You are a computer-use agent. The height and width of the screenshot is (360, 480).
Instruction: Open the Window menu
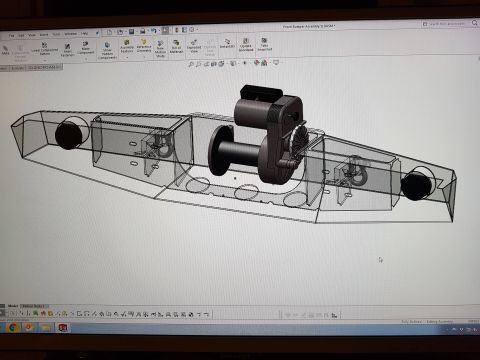click(70, 34)
